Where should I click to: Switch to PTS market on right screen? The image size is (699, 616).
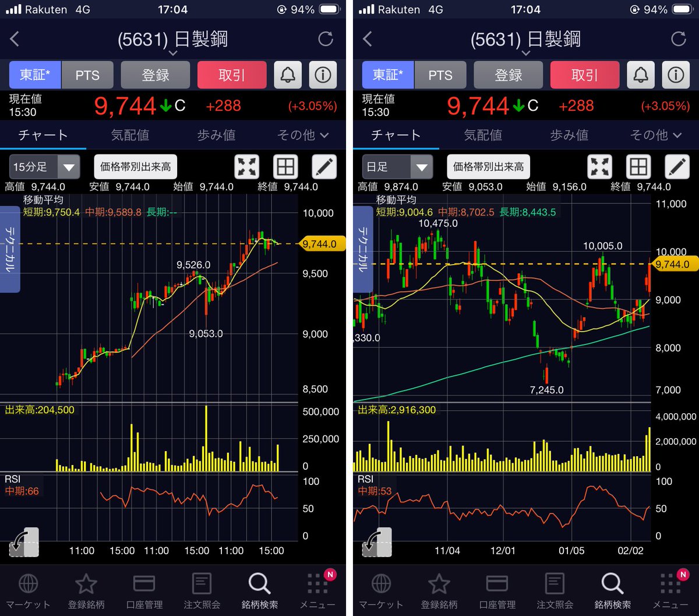(x=440, y=75)
